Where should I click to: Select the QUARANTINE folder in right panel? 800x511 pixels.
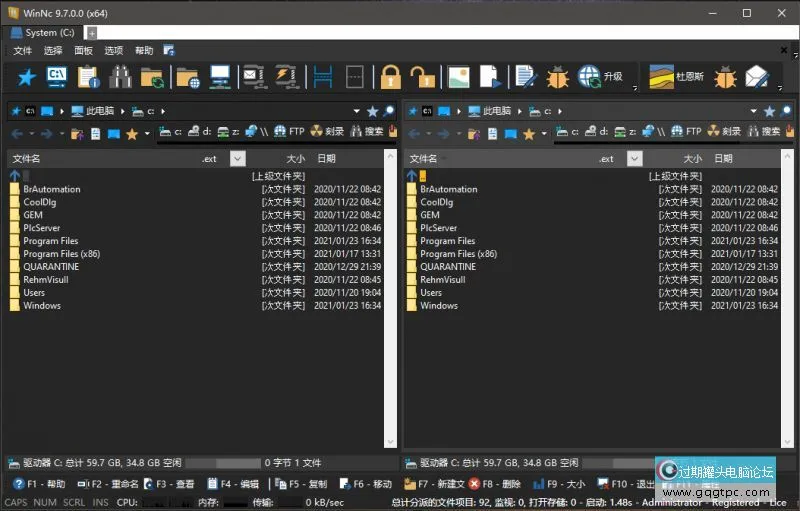point(447,267)
